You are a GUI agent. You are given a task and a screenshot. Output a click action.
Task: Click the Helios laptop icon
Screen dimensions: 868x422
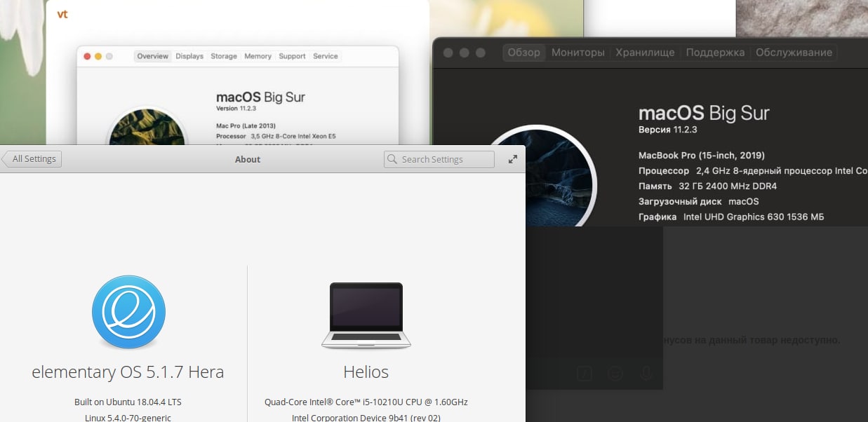366,315
